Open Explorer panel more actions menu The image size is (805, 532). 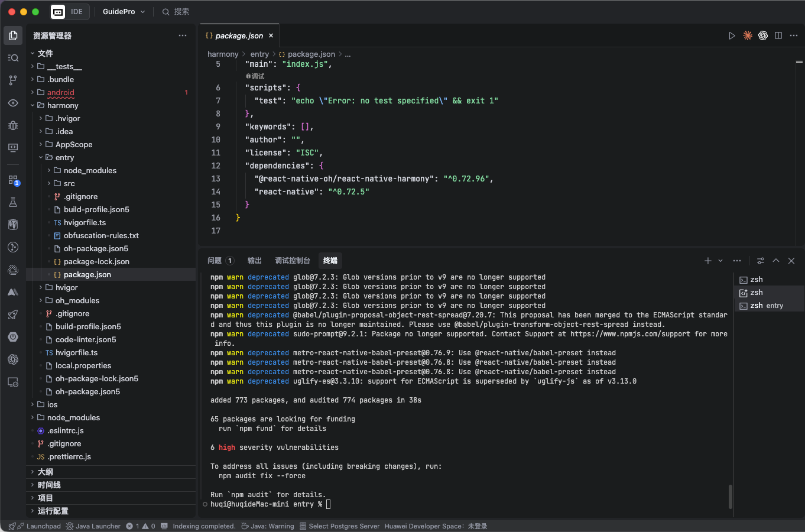click(183, 35)
